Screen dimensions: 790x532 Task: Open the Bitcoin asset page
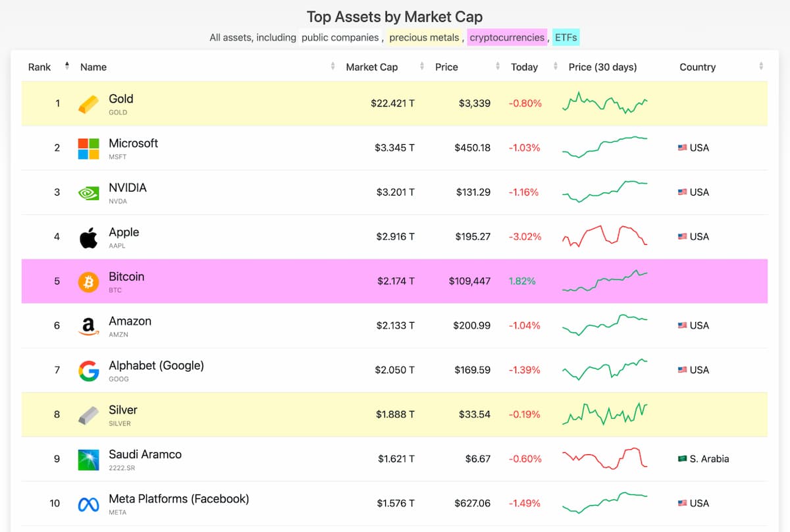126,277
